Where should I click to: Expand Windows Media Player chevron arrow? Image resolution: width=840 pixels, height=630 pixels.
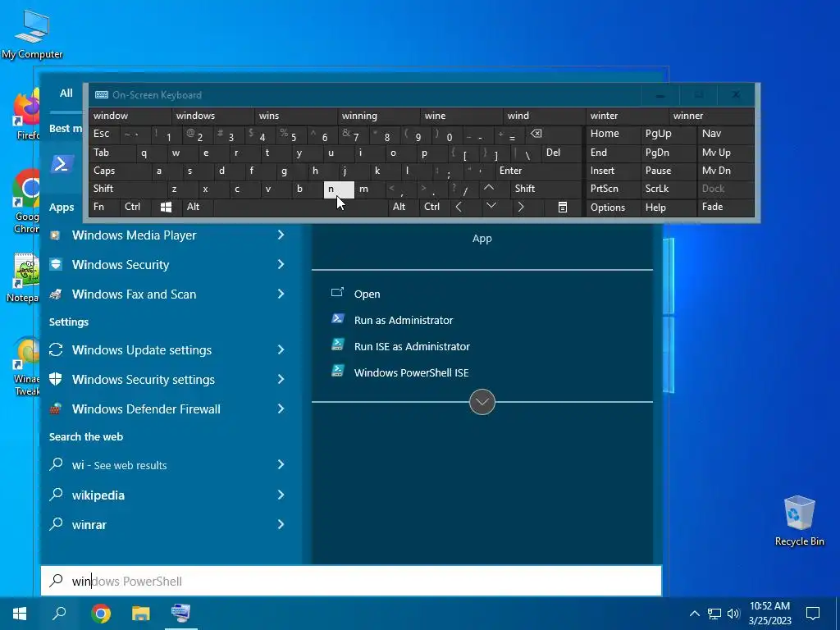coord(281,235)
